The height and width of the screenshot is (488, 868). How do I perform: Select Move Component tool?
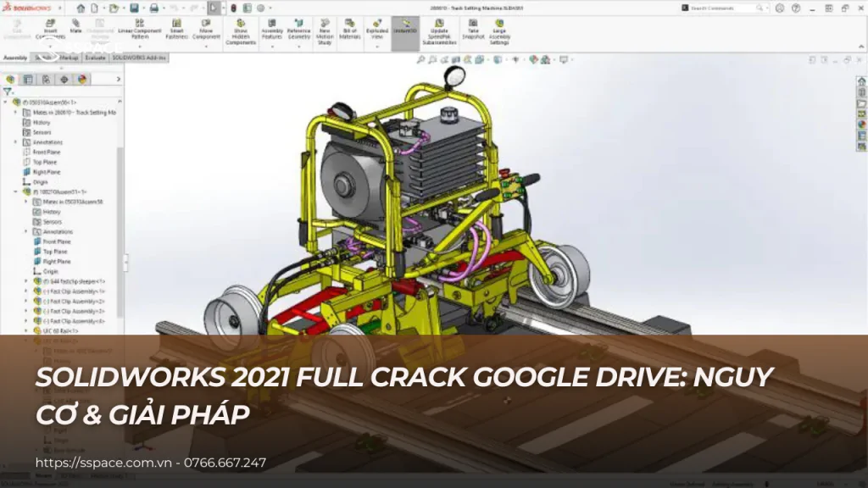click(x=206, y=30)
